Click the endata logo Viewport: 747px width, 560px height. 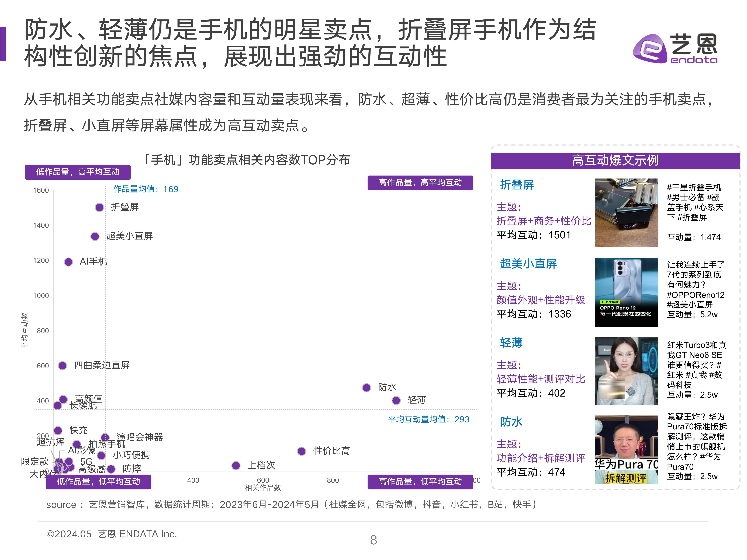pos(675,49)
